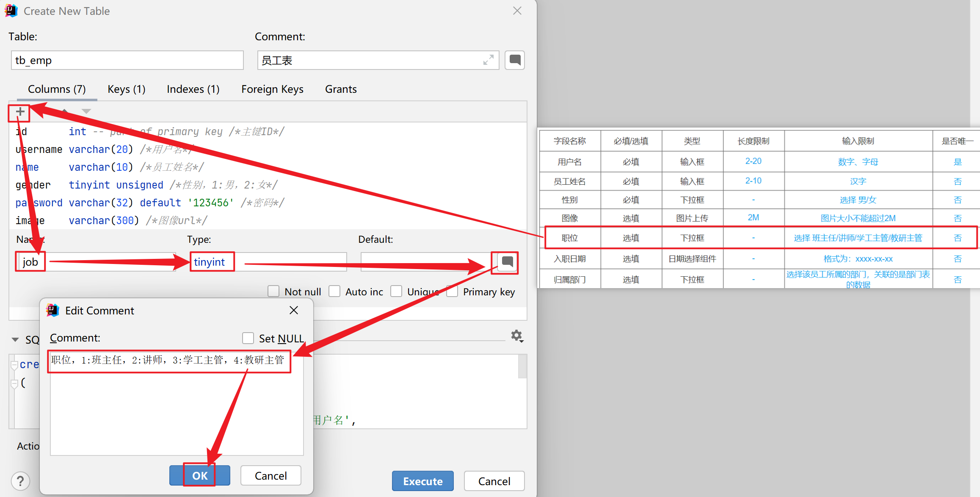Click 日期选择组件 cell in table

(692, 259)
